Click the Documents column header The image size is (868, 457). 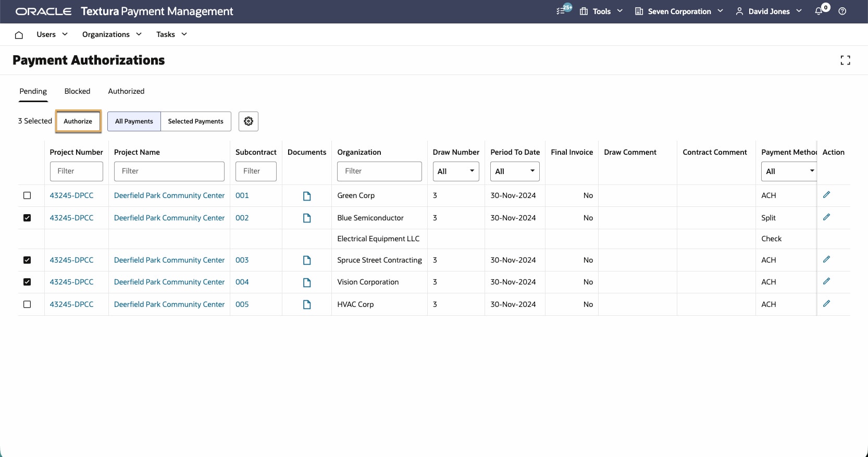pyautogui.click(x=307, y=152)
